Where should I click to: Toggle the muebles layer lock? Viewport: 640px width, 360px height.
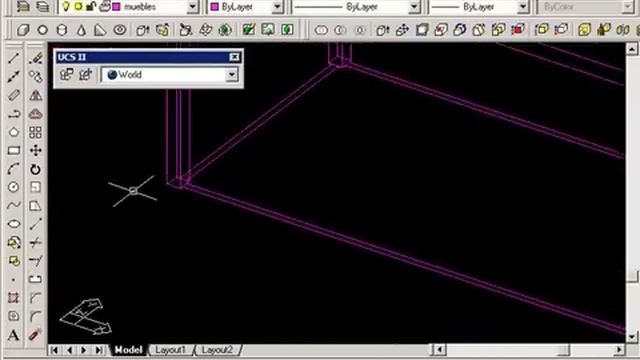coord(91,6)
